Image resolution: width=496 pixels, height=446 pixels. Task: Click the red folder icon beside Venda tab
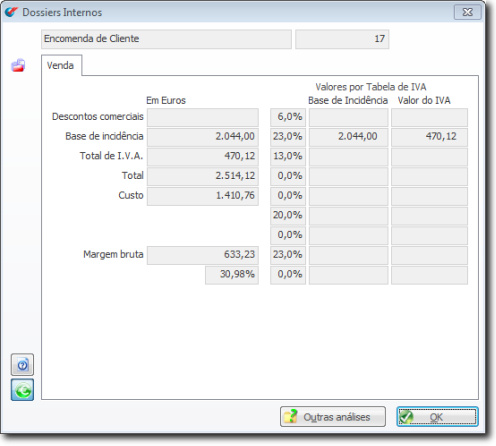click(18, 65)
